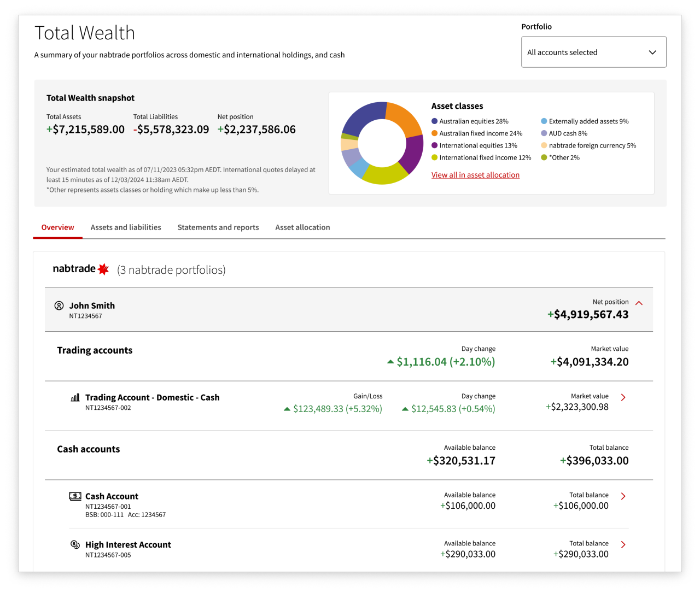This screenshot has width=700, height=593.
Task: Click Day change $1,116.04 (+2.10%)
Action: pyautogui.click(x=441, y=362)
